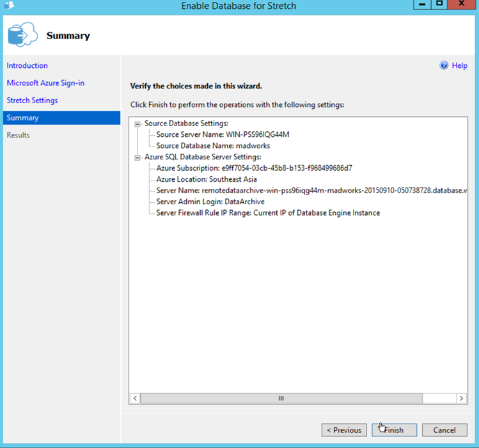Go to the Introduction step
Viewport: 479px width, 448px height.
pyautogui.click(x=27, y=65)
